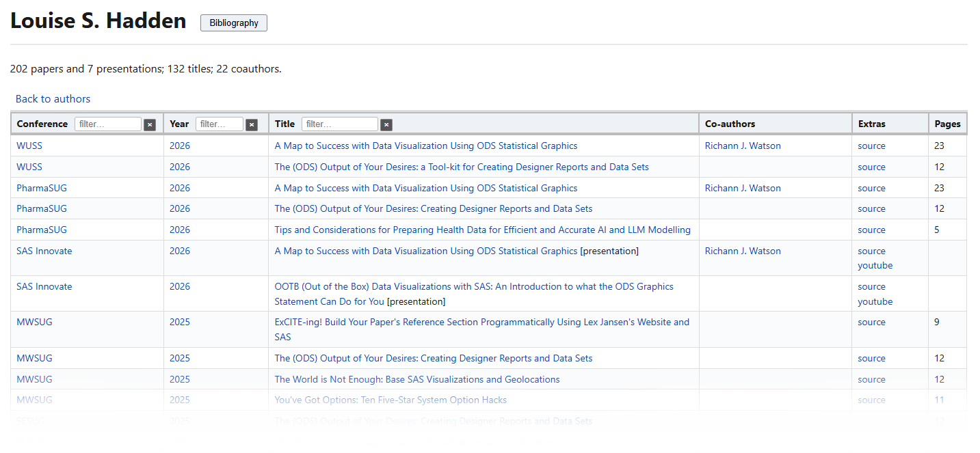The image size is (980, 453).
Task: Open ExCITE-ing! Build Your Paper's Reference Section title
Action: [x=482, y=329]
